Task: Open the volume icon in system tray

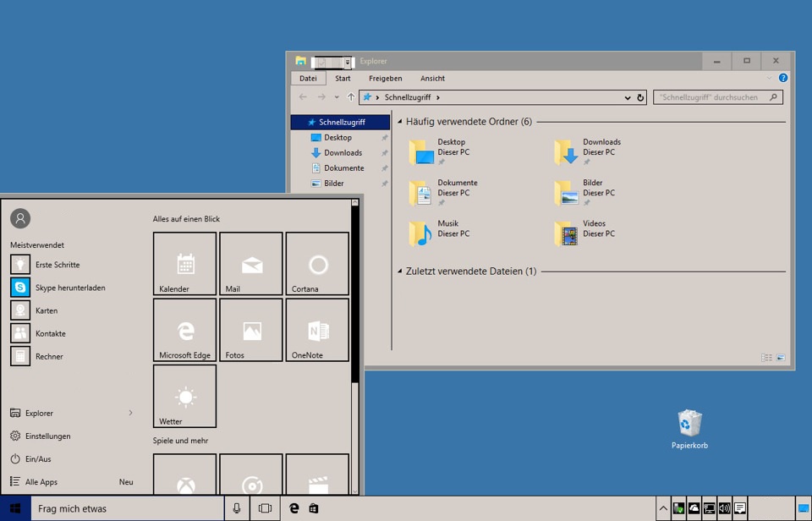Action: click(x=725, y=508)
